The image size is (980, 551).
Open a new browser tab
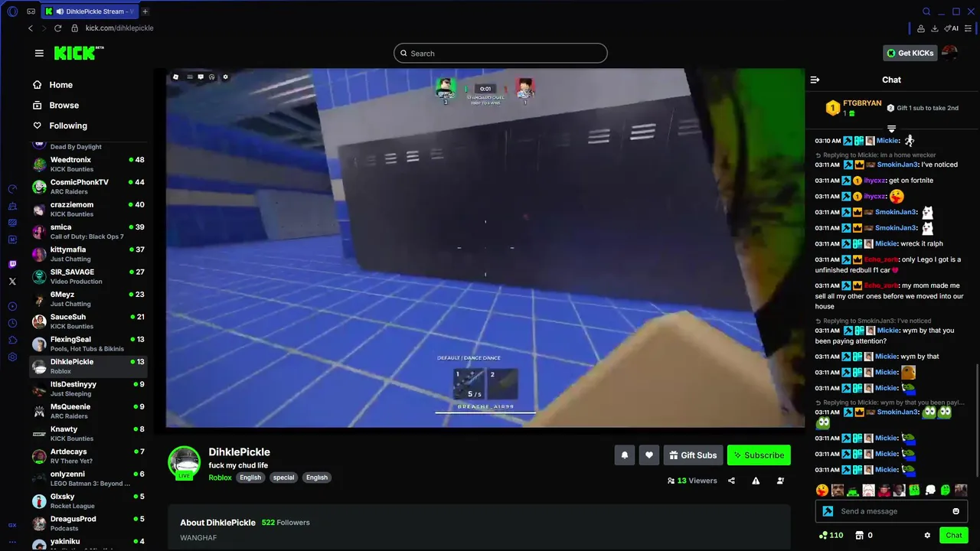(x=145, y=11)
